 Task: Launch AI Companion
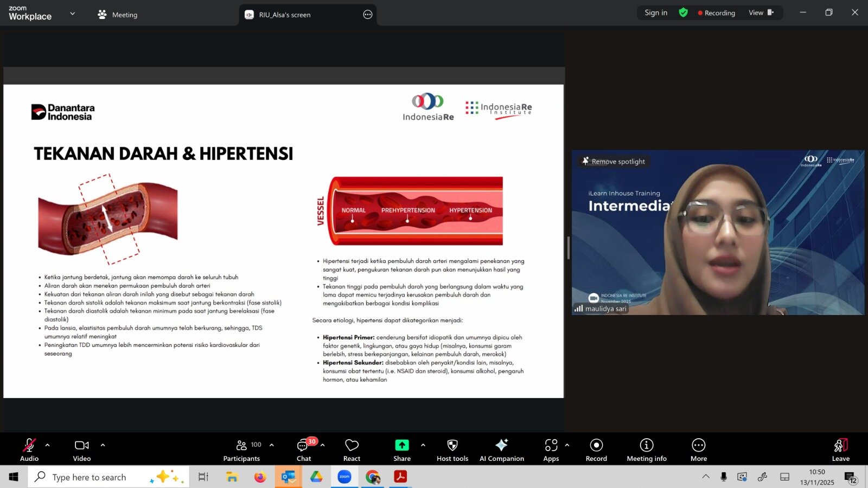pyautogui.click(x=501, y=450)
